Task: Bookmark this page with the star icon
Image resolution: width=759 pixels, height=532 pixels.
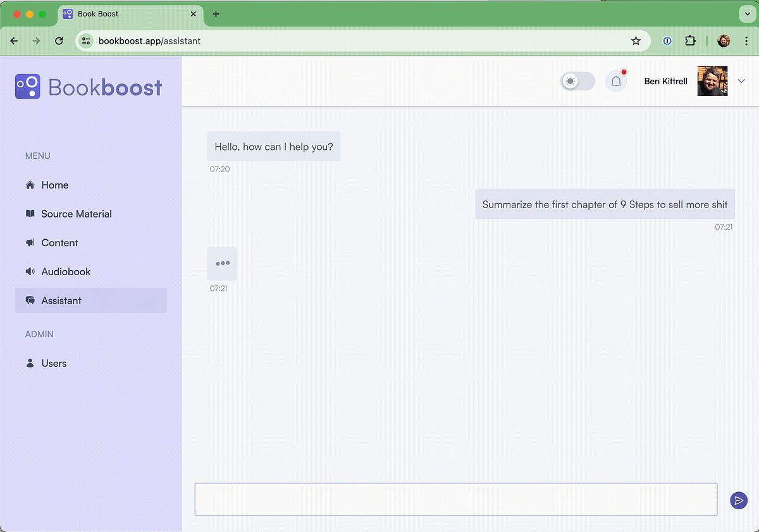Action: [x=636, y=41]
